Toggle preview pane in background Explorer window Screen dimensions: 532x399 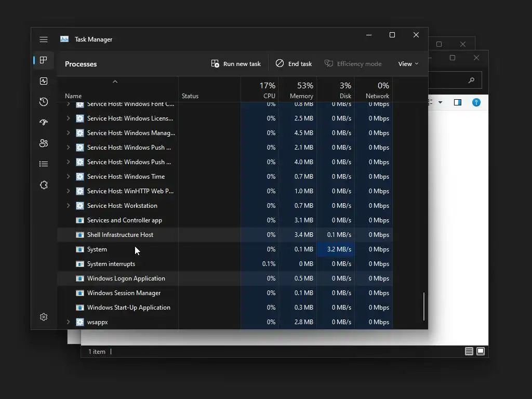[x=457, y=102]
